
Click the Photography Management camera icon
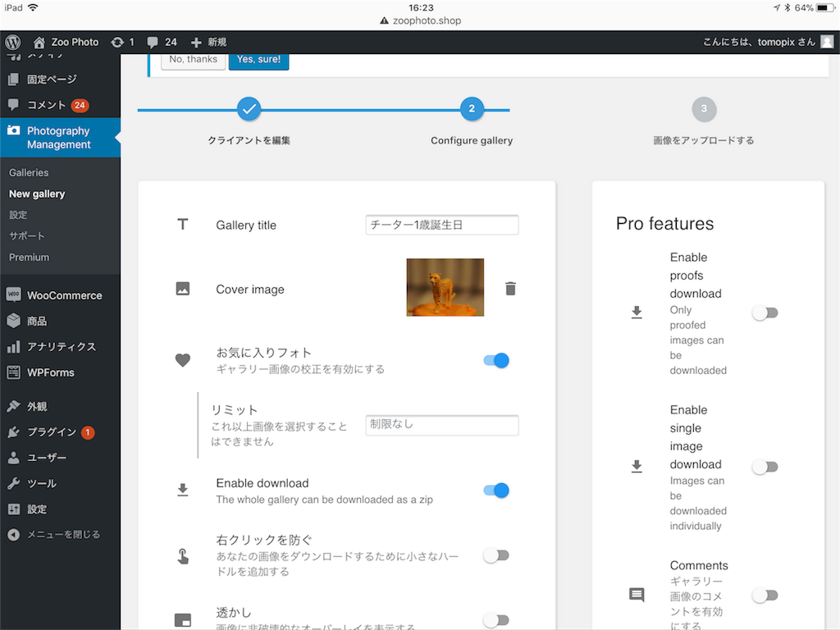(13, 130)
